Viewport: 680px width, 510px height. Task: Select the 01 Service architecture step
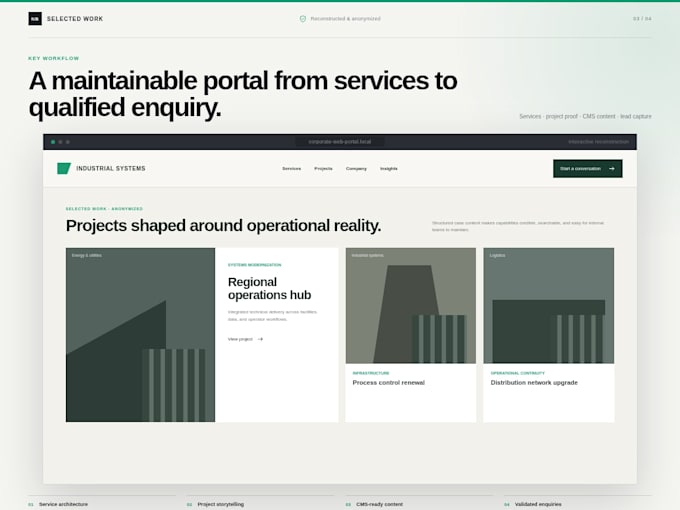[102, 503]
